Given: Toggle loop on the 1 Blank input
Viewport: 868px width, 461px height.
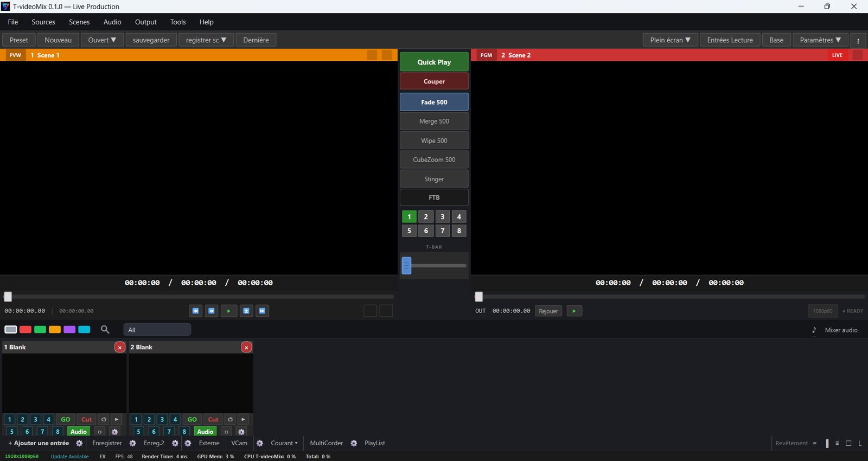Looking at the screenshot, I should (x=104, y=419).
